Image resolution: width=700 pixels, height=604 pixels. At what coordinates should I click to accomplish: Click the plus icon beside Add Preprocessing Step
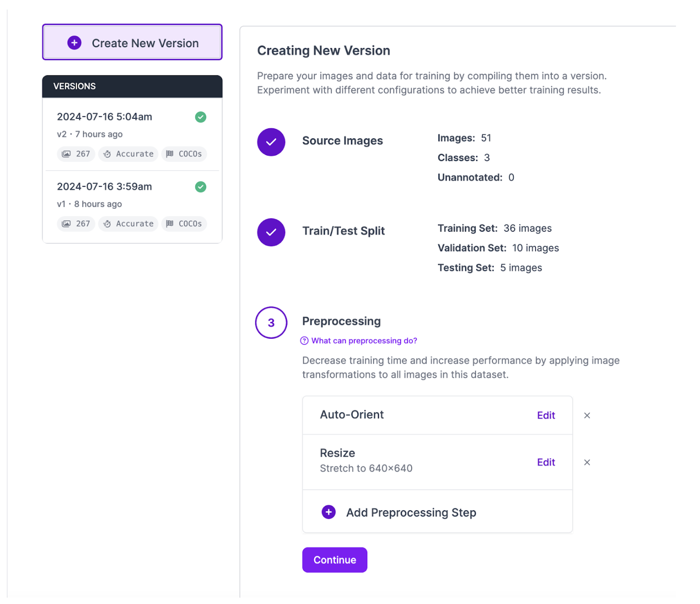point(329,512)
